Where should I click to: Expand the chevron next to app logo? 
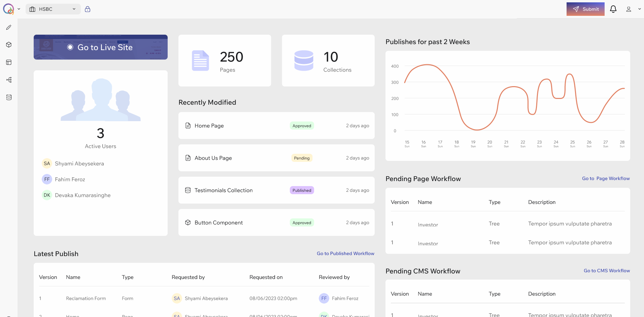[19, 9]
